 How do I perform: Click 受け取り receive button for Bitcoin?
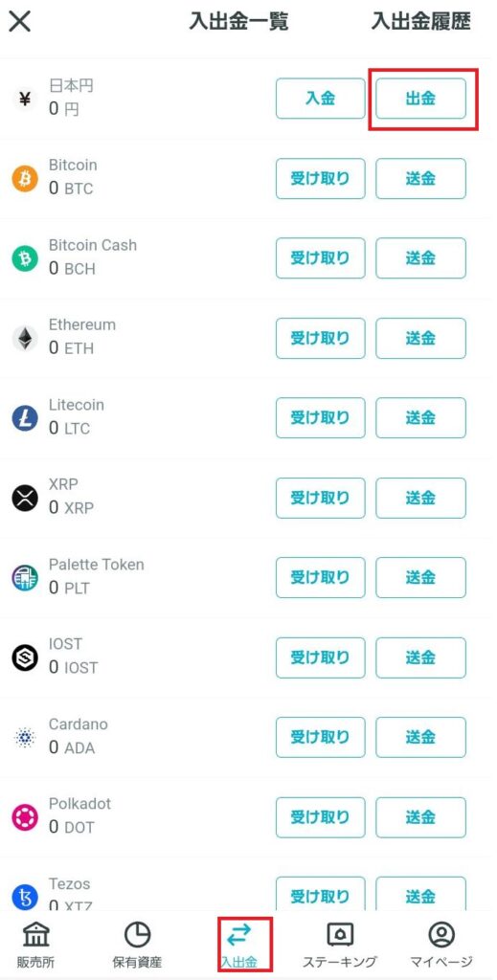tap(321, 179)
